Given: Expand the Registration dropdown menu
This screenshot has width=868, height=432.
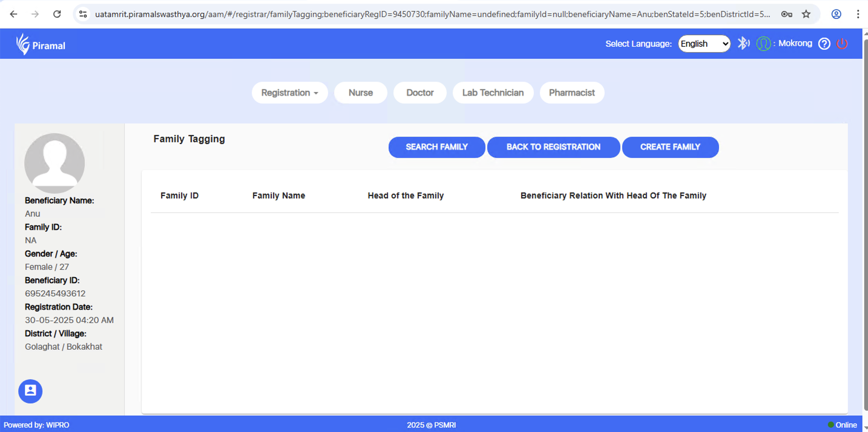Looking at the screenshot, I should pos(290,93).
